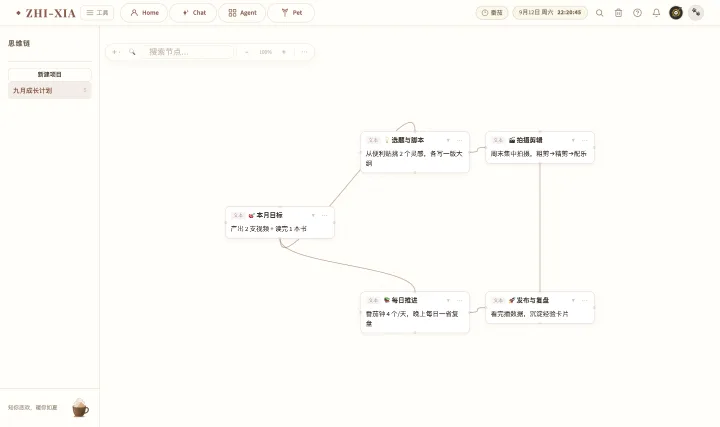Click the 文本 tag on 本月目标
The width and height of the screenshot is (720, 427).
tap(238, 215)
